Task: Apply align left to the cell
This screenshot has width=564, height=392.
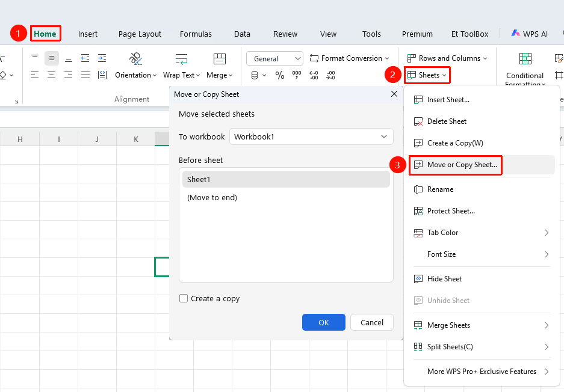Action: 34,75
